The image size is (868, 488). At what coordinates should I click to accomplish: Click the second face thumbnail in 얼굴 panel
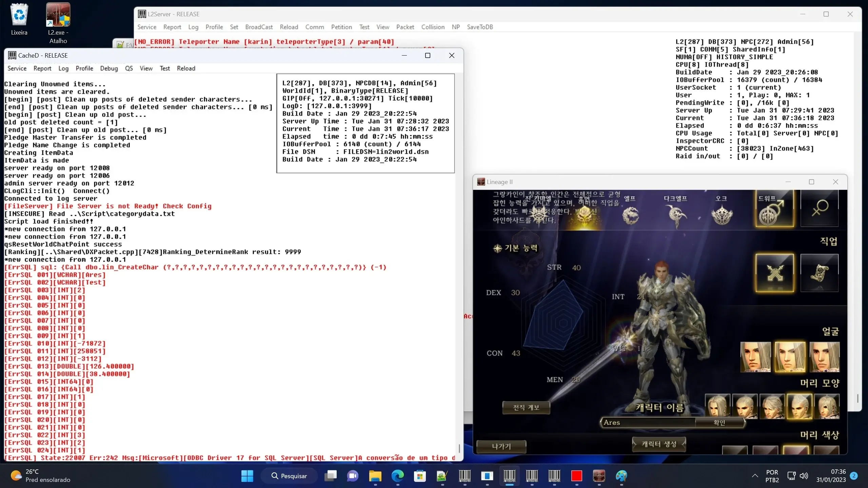(789, 356)
